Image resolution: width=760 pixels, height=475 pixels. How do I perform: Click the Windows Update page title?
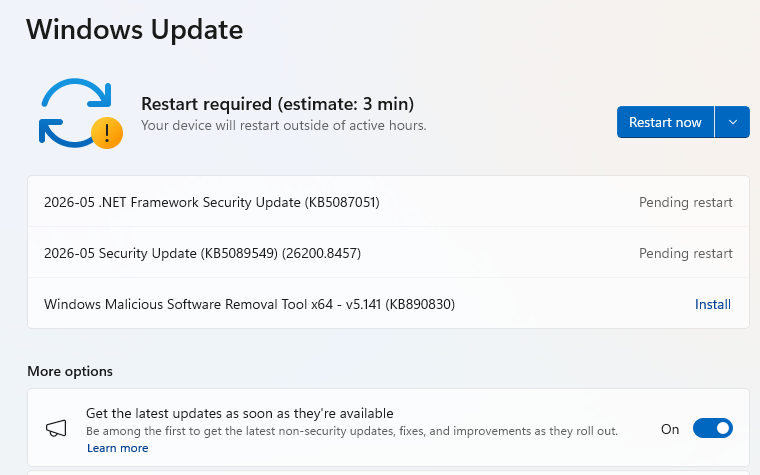[135, 30]
